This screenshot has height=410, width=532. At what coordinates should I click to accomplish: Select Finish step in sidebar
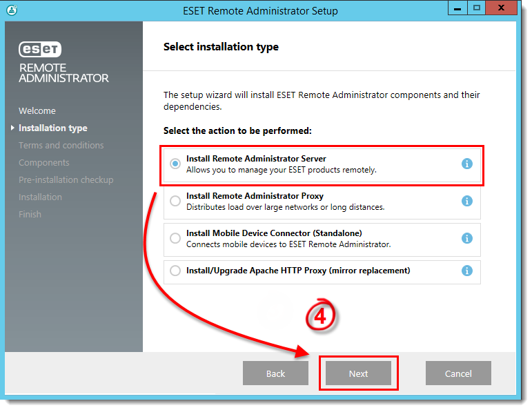pyautogui.click(x=30, y=215)
